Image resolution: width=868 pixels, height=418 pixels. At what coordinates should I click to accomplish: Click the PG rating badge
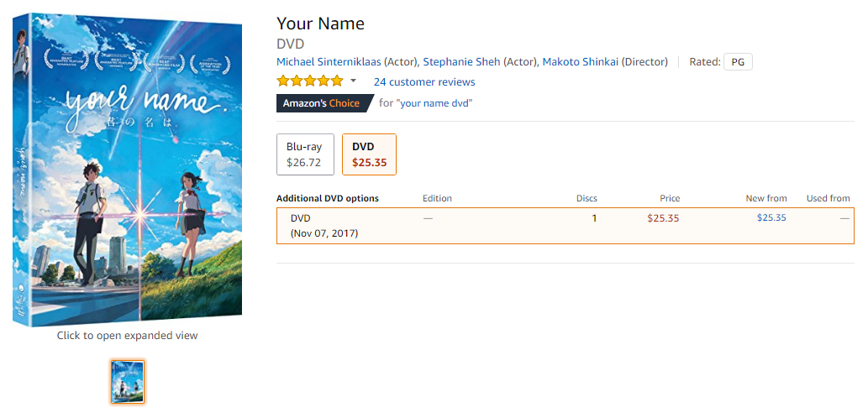(x=738, y=62)
